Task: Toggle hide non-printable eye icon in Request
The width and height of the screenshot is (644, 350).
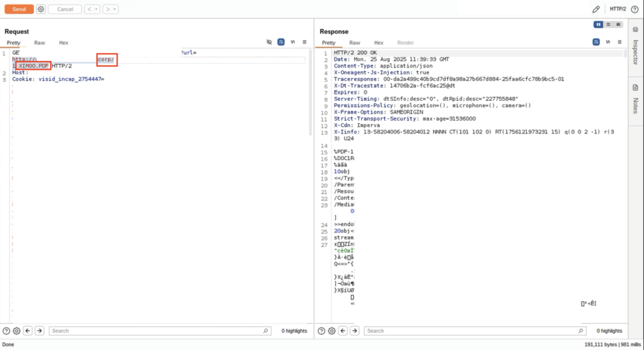Action: (269, 42)
